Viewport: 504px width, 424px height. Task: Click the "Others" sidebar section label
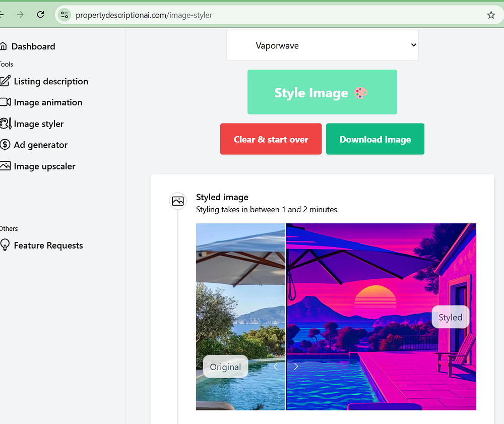click(9, 228)
